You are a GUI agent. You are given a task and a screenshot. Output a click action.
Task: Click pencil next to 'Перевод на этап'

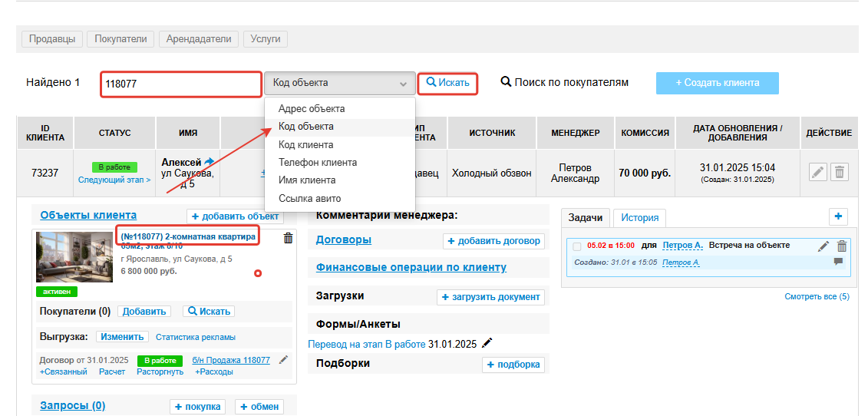point(487,343)
